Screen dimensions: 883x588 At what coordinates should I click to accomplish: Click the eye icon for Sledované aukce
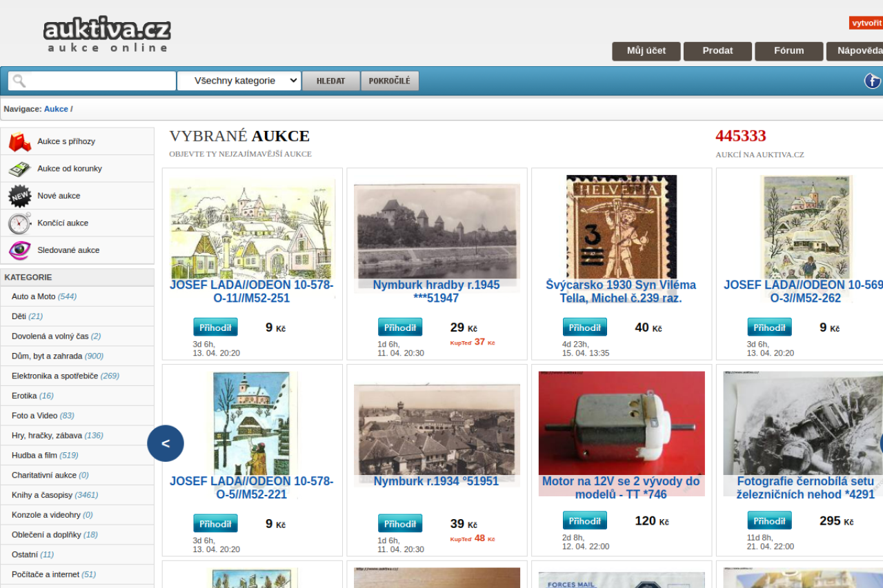tap(19, 250)
